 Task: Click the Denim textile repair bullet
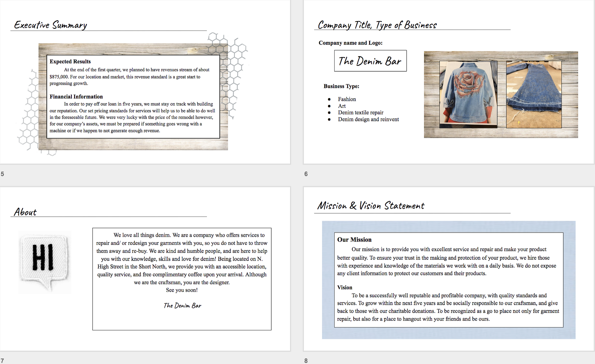click(360, 113)
